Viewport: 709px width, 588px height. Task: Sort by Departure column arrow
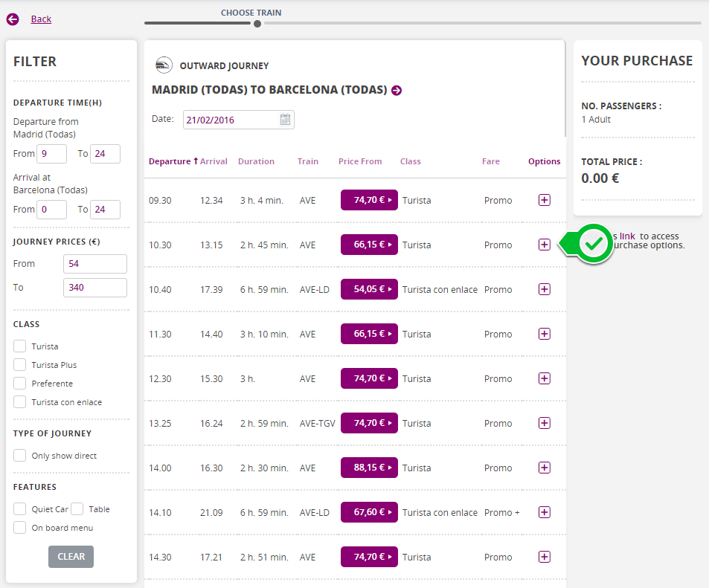click(196, 161)
